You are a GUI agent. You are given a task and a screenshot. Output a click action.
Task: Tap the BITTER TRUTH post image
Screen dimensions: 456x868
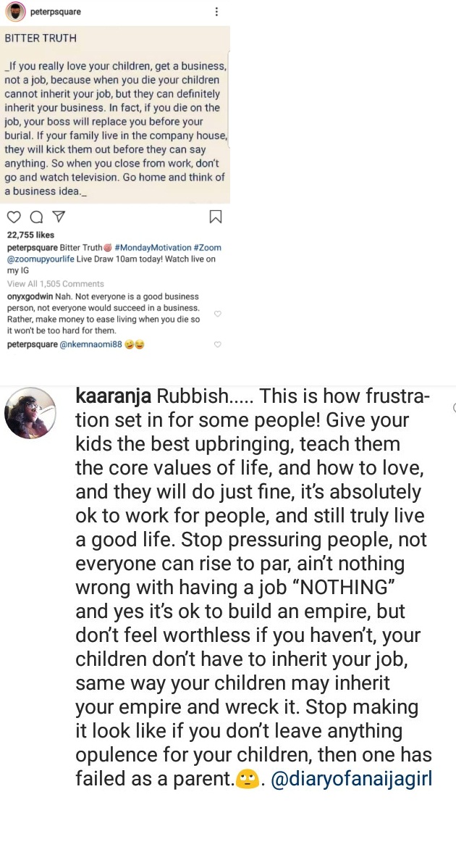115,114
